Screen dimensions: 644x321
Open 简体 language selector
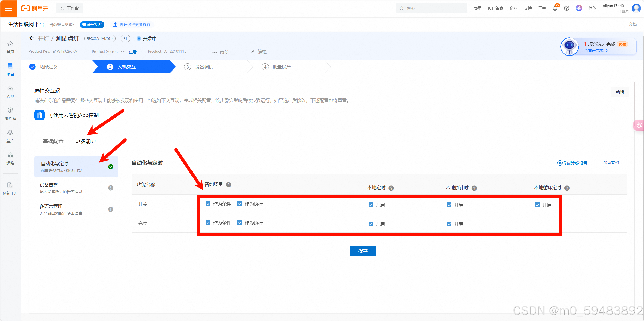pyautogui.click(x=592, y=8)
